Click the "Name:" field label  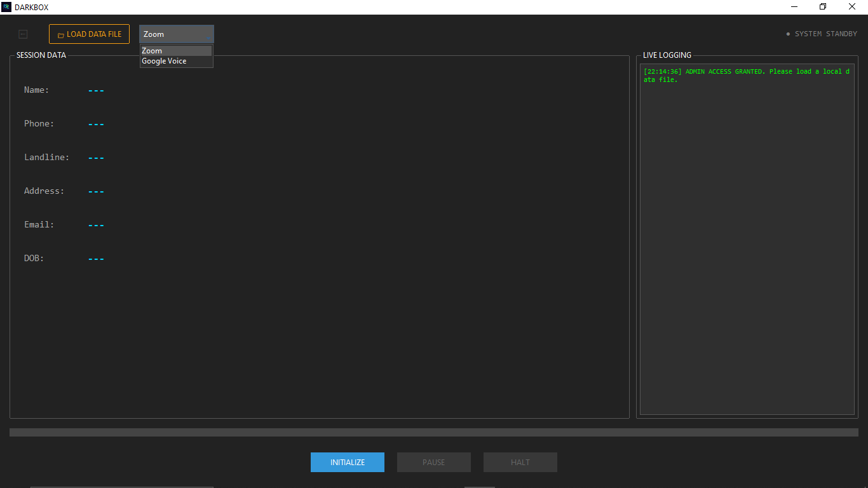(37, 90)
